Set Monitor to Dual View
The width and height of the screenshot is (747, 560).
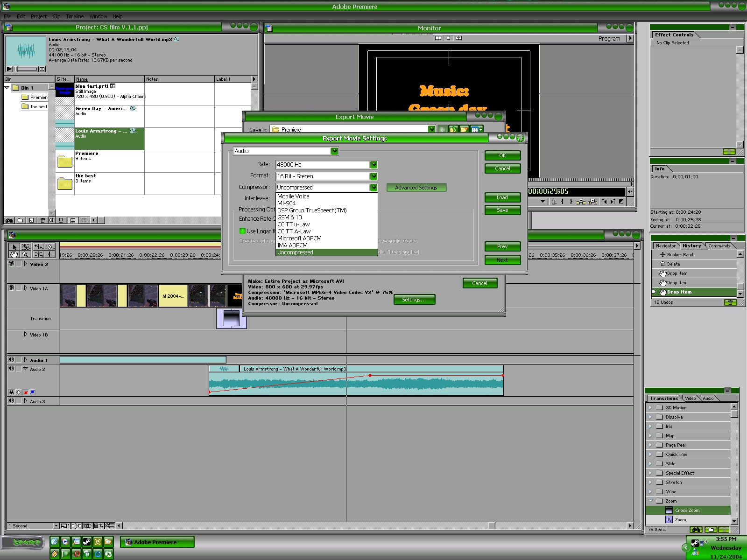[x=438, y=38]
